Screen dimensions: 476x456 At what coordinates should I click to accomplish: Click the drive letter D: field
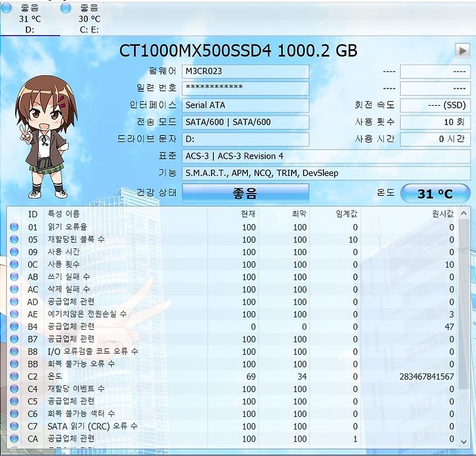[x=245, y=139]
